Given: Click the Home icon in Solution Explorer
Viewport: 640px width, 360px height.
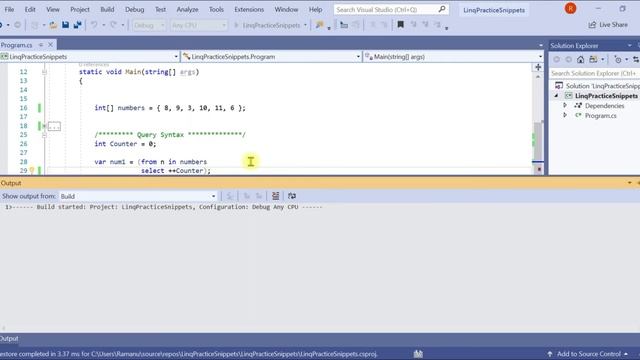Looking at the screenshot, I should click(580, 60).
